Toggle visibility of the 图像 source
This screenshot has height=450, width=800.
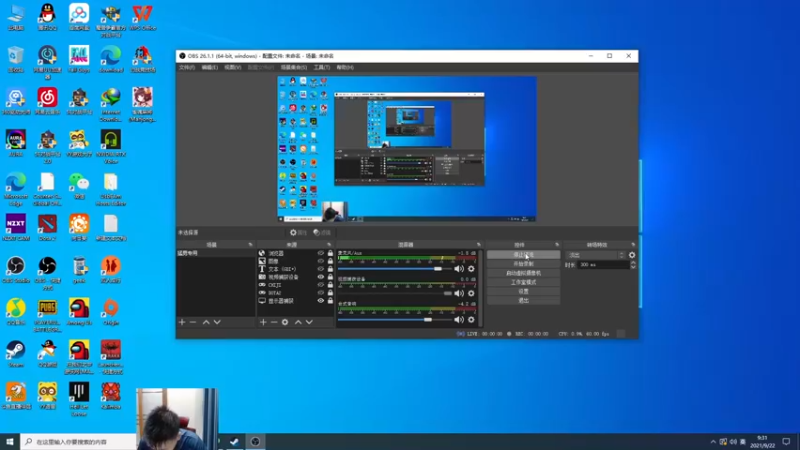tap(320, 261)
